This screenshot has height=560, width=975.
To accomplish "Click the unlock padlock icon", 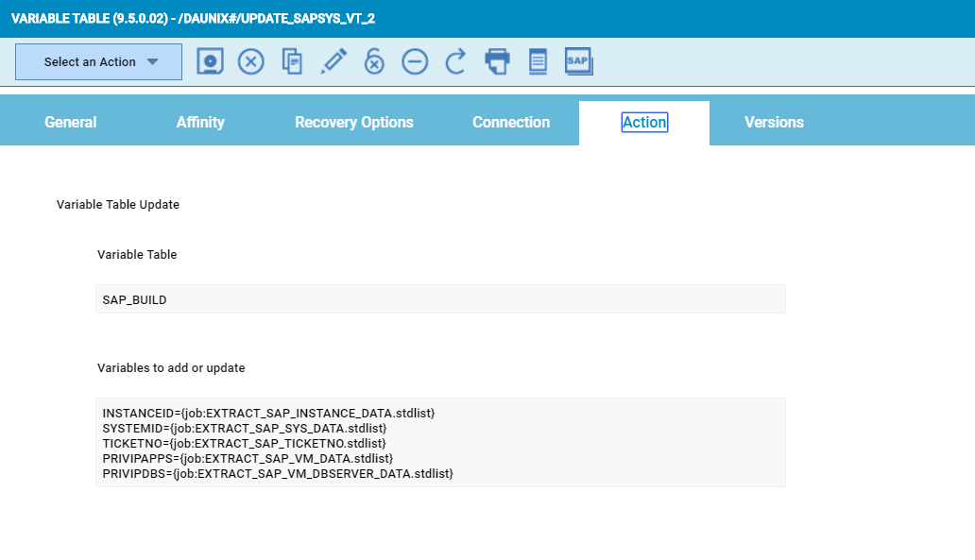I will (x=374, y=62).
